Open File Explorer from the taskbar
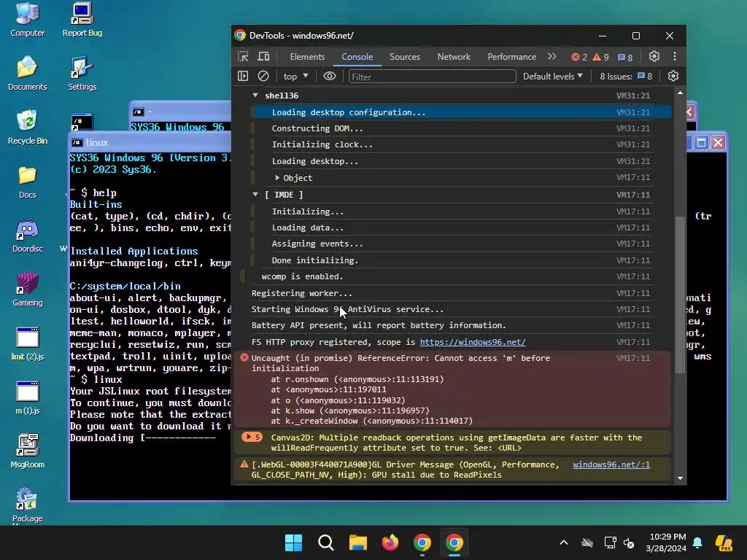The height and width of the screenshot is (560, 747). [x=357, y=542]
